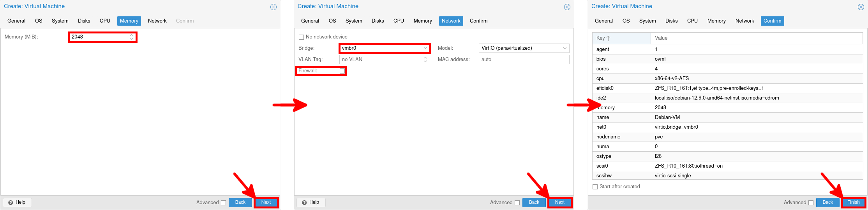Close the dialog showing the Confirm summary
Screen dimensions: 868x210
(861, 7)
